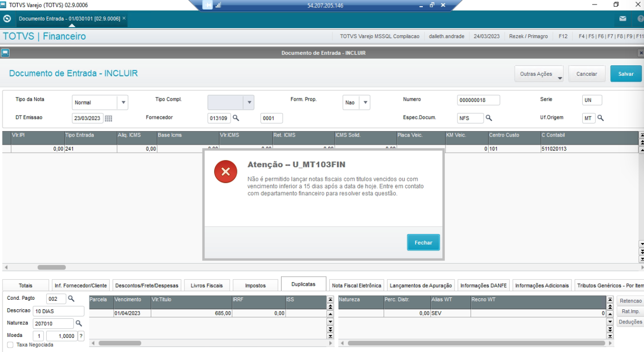Viewport: 644px width, 352px height.
Task: Search Espec.Docum. with magnifier icon
Action: click(x=489, y=118)
